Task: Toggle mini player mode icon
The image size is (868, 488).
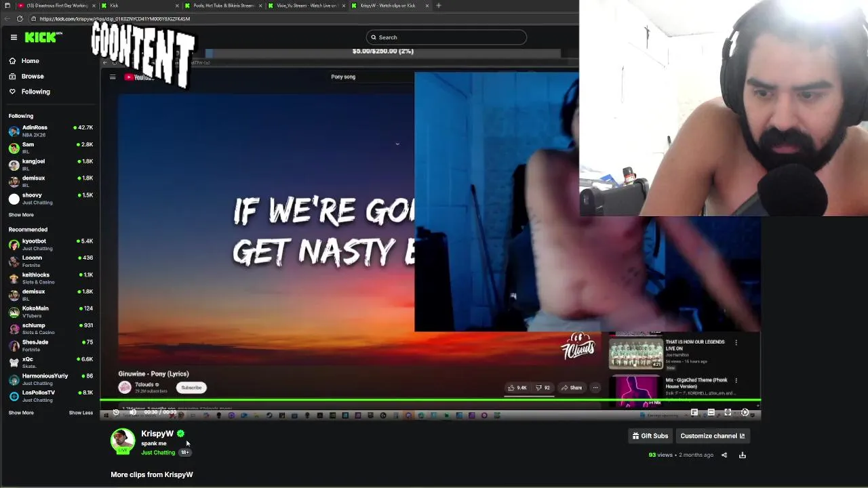Action: [694, 412]
